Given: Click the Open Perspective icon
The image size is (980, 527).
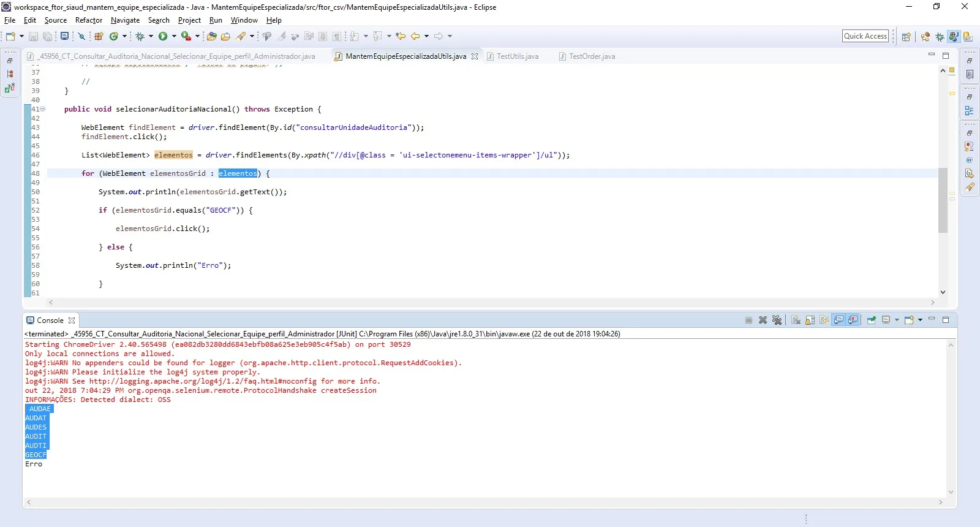Looking at the screenshot, I should [906, 37].
